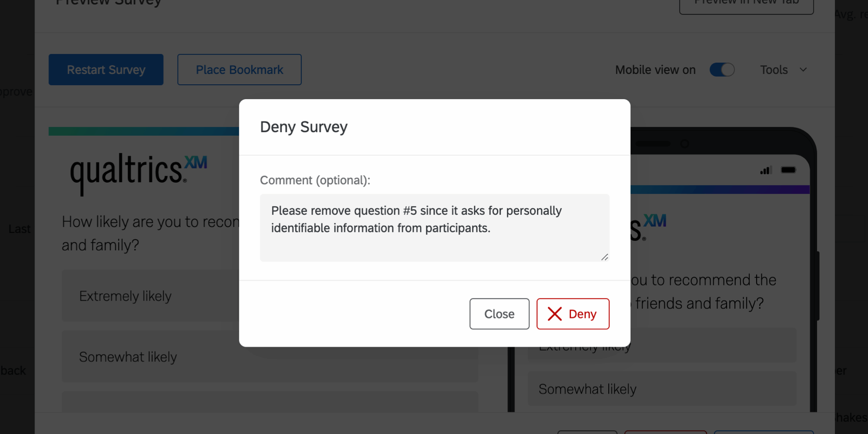868x434 pixels.
Task: Click into the Comment text field
Action: click(434, 228)
